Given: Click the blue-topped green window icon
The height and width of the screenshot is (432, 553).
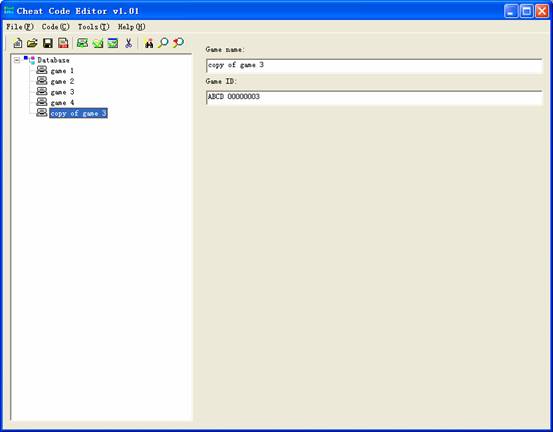Looking at the screenshot, I should coord(113,43).
